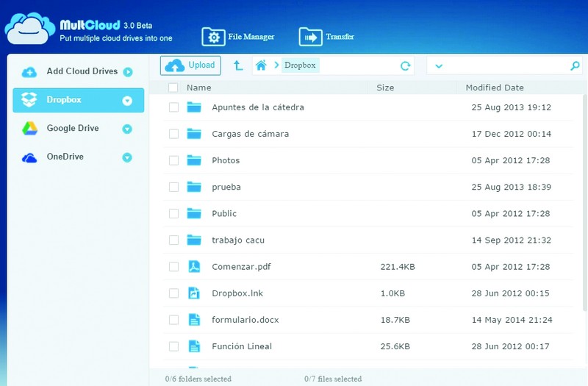This screenshot has height=386, width=588.
Task: Click the PDF icon of Comenzar.pdf
Action: point(194,267)
